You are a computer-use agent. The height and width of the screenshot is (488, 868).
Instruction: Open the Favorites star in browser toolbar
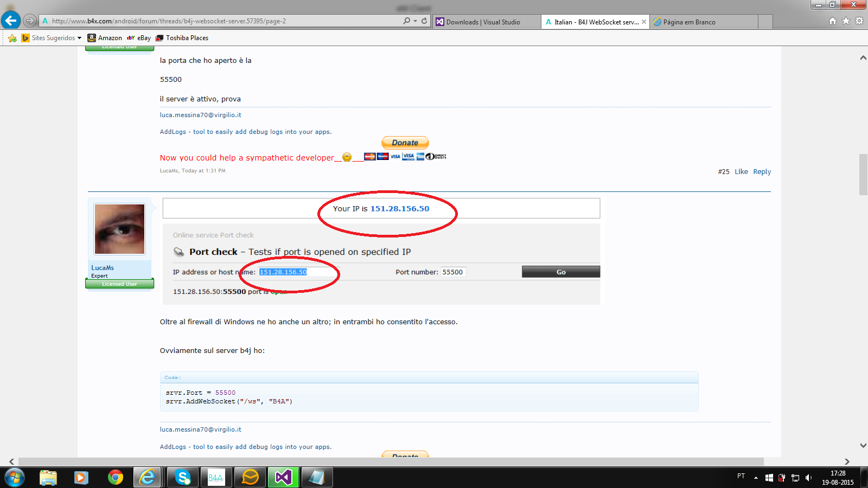click(846, 21)
